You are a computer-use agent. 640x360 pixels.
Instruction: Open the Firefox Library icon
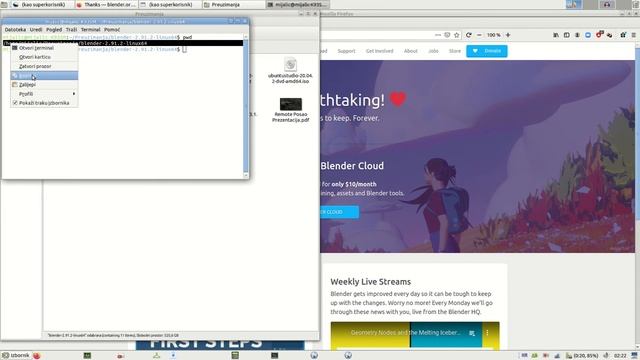tap(556, 35)
